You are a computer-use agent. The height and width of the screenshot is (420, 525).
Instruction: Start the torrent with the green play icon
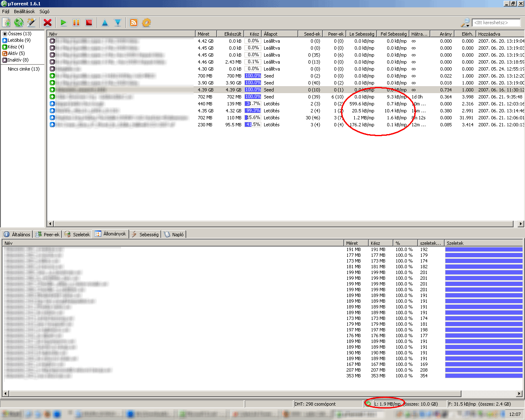64,23
